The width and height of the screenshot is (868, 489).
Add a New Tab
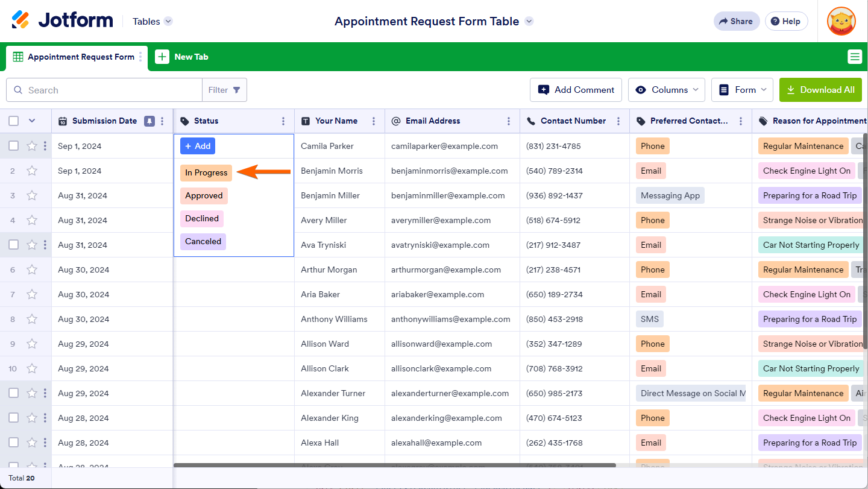click(x=183, y=57)
